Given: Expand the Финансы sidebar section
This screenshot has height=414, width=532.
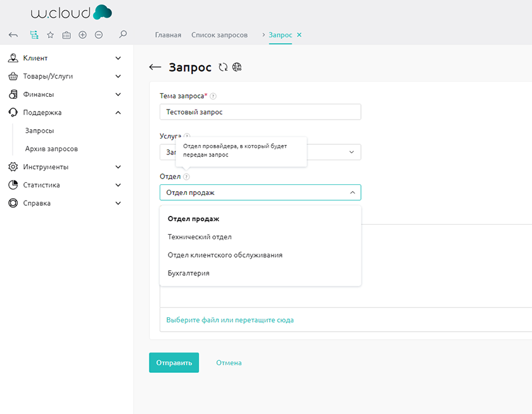Looking at the screenshot, I should [118, 94].
